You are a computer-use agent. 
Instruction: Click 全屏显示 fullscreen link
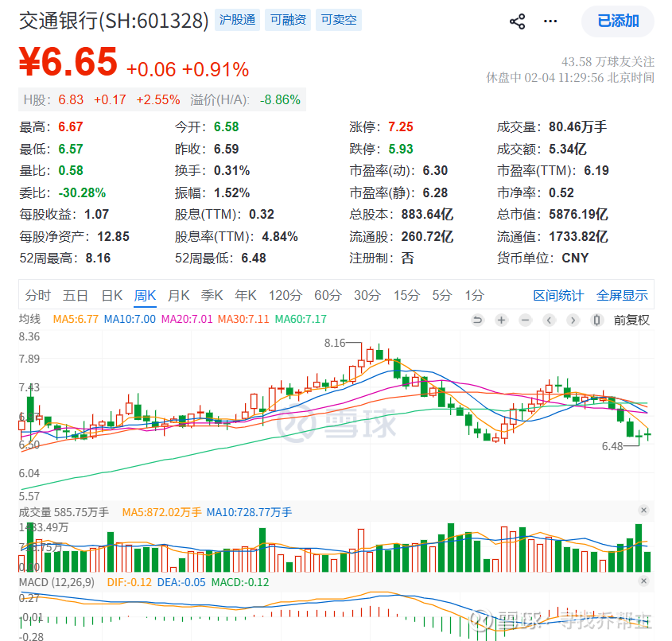tap(622, 295)
